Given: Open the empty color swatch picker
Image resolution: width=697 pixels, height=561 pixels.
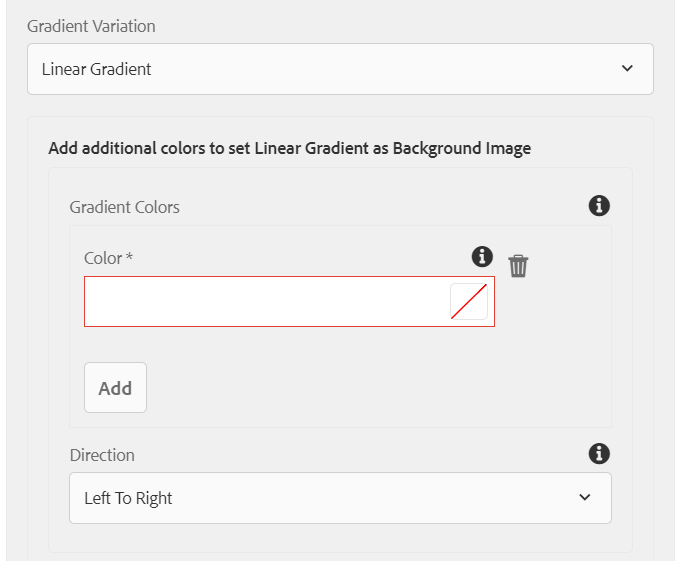Looking at the screenshot, I should click(469, 301).
